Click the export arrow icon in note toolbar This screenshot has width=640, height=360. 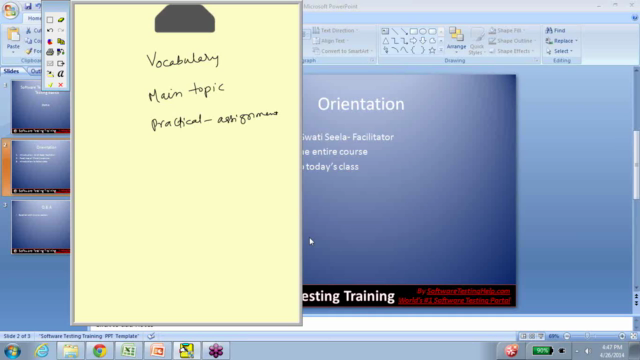click(x=61, y=63)
